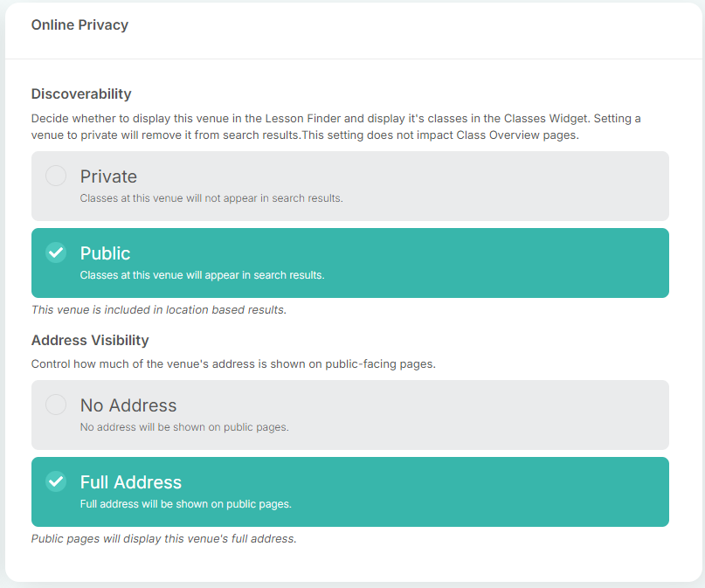Image resolution: width=705 pixels, height=588 pixels.
Task: Click the 'Full Address' option title
Action: point(131,482)
